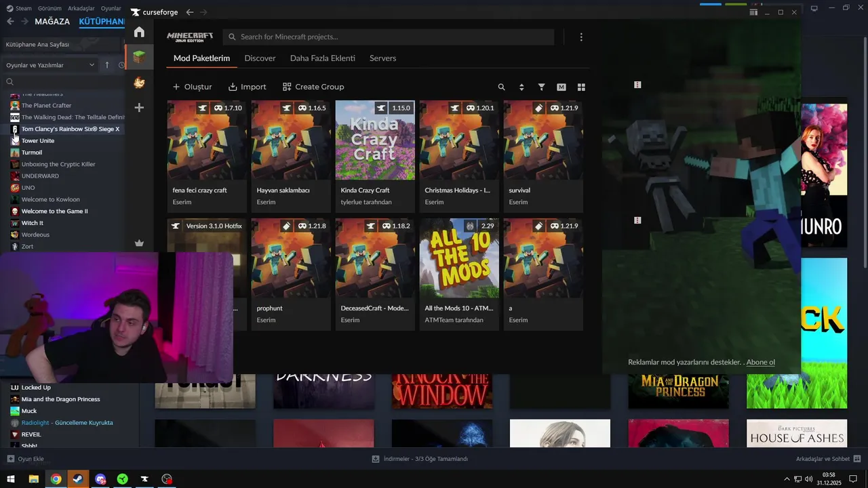Open the filter funnel icon
Screen dimensions: 868x488
click(x=541, y=87)
